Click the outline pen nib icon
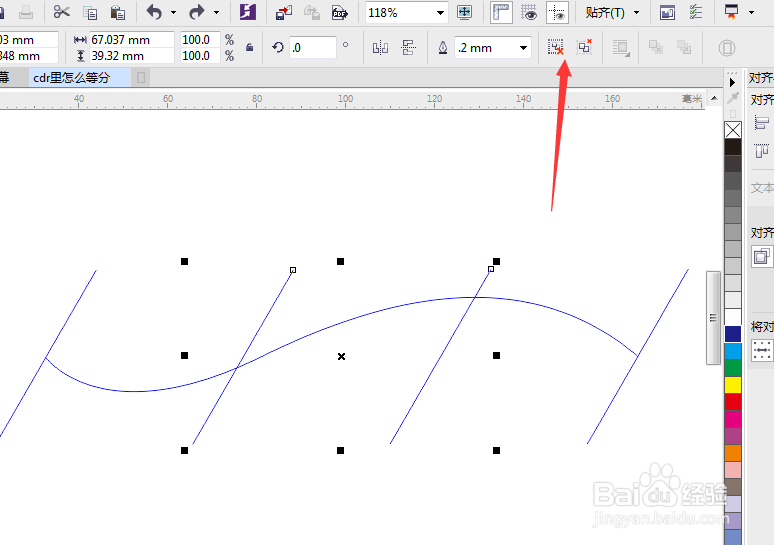This screenshot has height=545, width=774. 443,48
